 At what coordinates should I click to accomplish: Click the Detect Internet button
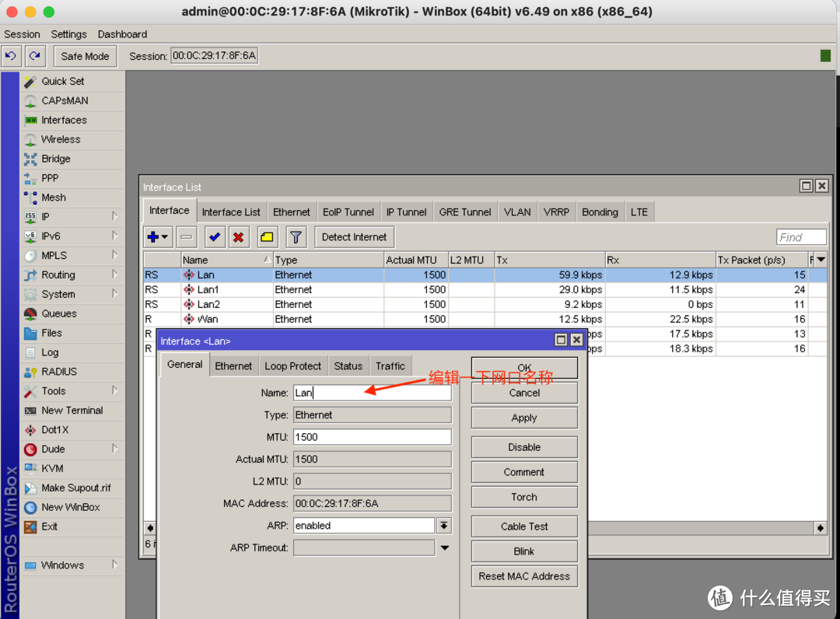click(354, 237)
